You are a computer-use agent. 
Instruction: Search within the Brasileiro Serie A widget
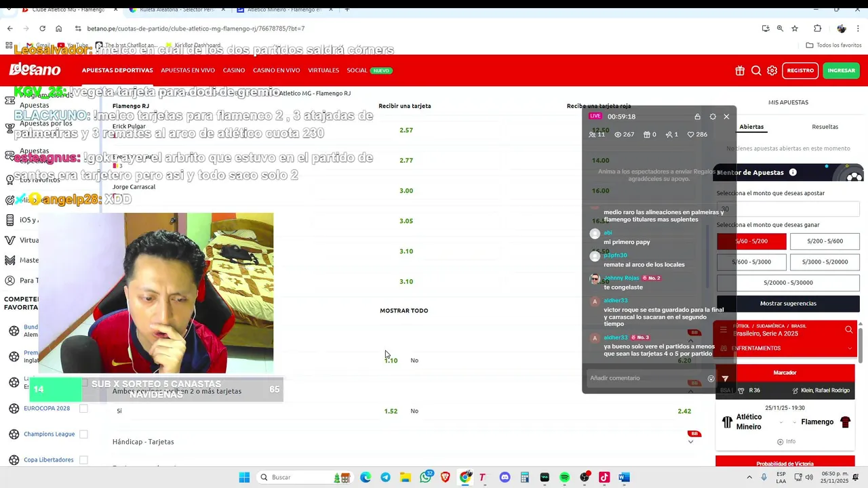click(848, 329)
